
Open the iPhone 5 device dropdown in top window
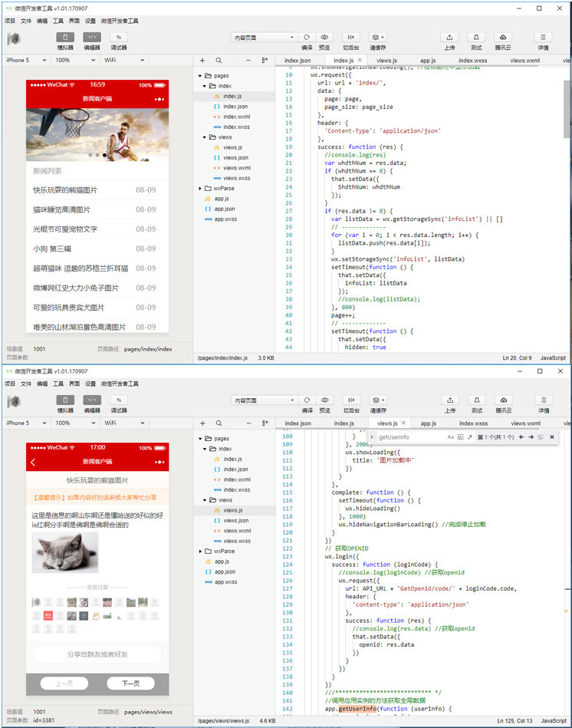tap(26, 60)
